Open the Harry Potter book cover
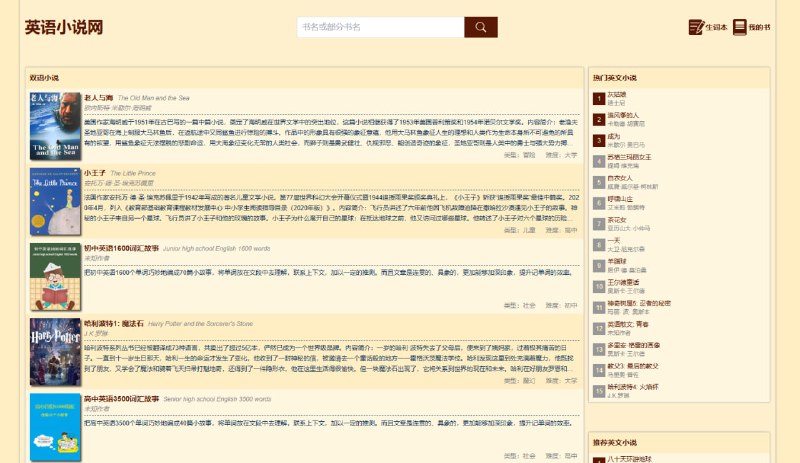 55,351
